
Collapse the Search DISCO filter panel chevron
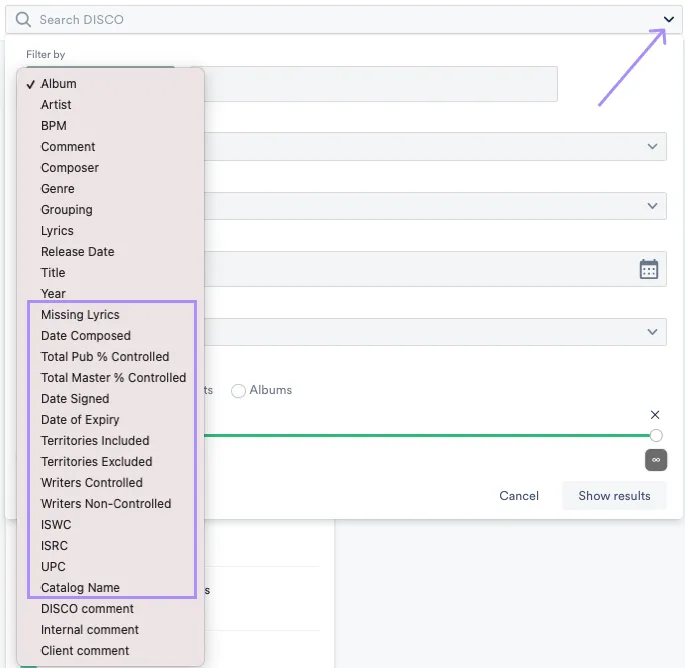tap(668, 19)
